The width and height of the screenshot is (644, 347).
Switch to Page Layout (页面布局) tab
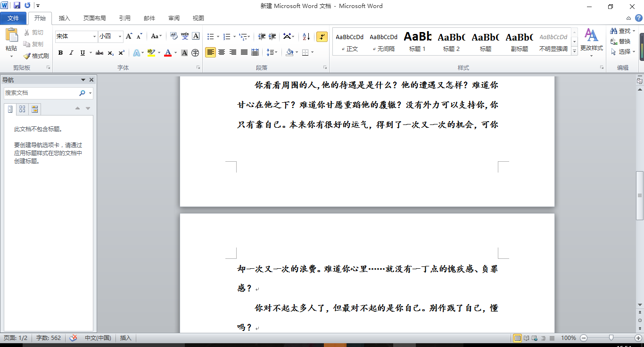95,18
